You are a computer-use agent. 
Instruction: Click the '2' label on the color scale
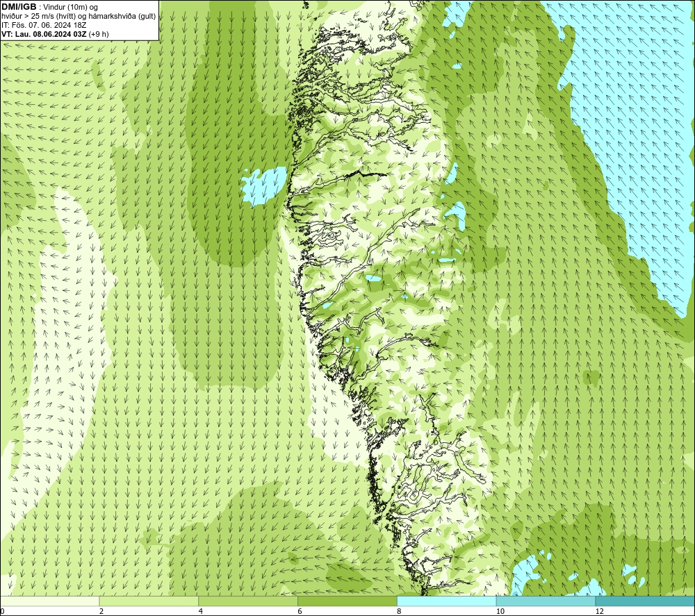point(101,612)
